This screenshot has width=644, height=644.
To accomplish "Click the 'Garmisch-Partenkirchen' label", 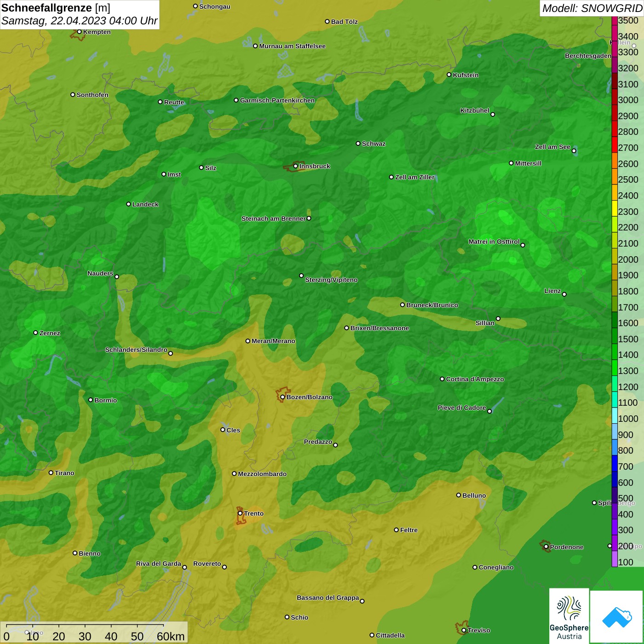I will click(277, 100).
